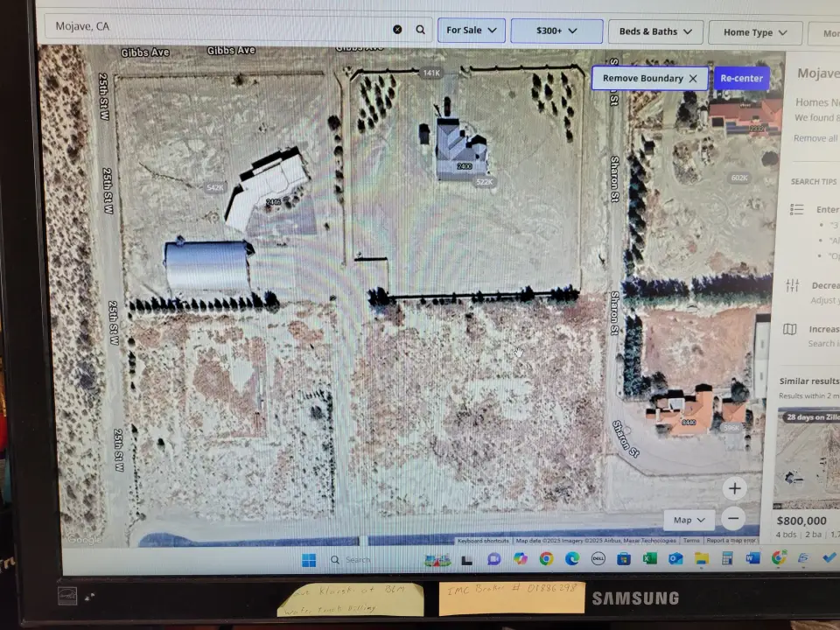
Task: Clear the Mojave, CA search text
Action: tap(397, 30)
